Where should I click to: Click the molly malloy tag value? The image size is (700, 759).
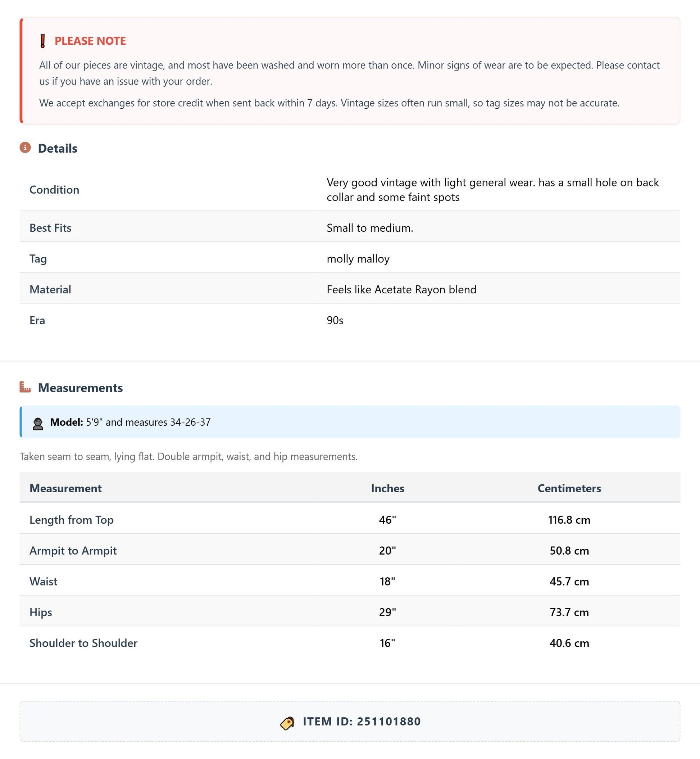358,259
